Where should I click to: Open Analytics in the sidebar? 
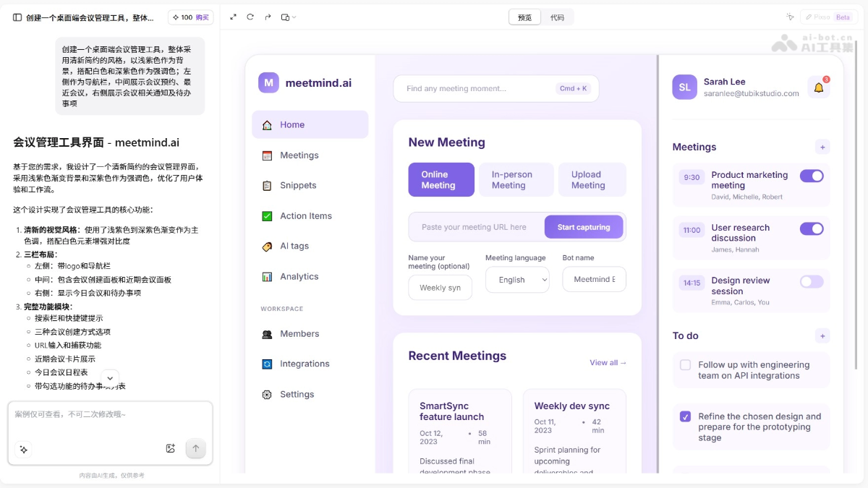299,276
